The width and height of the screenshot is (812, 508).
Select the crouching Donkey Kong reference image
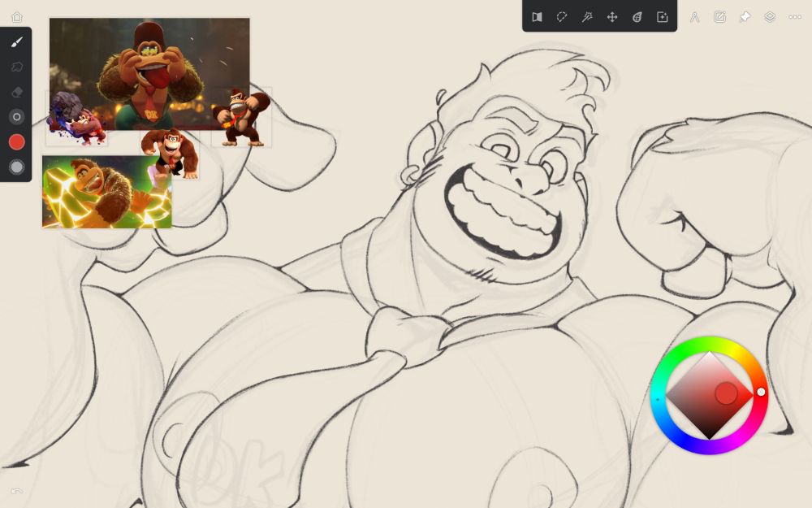(x=171, y=154)
